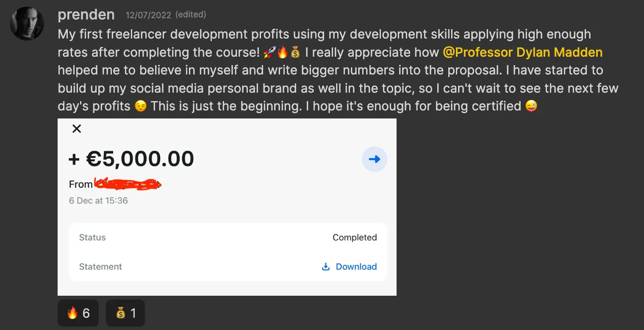
Task: Toggle the money bag reaction with 1 vote
Action: 125,313
